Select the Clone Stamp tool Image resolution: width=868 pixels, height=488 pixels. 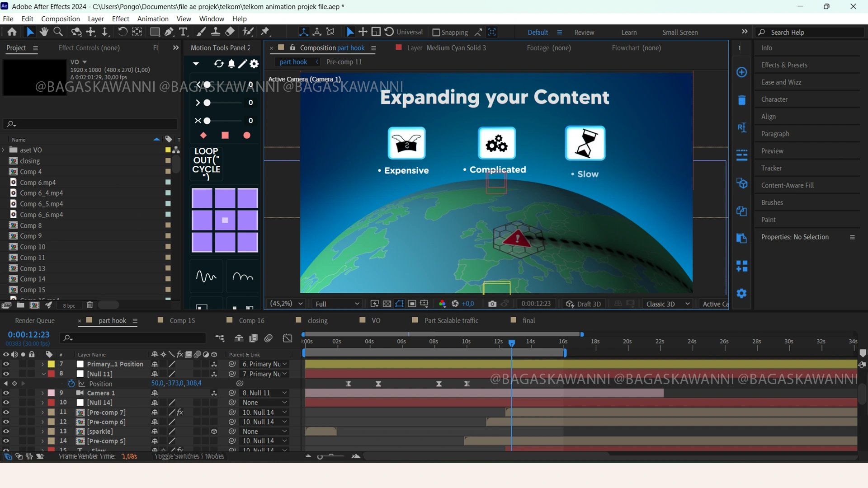[x=216, y=32]
